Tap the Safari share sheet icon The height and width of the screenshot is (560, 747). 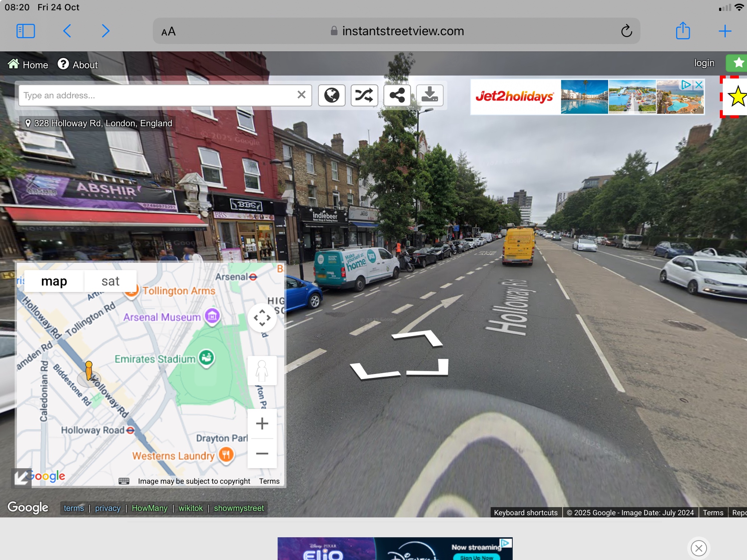pyautogui.click(x=683, y=31)
